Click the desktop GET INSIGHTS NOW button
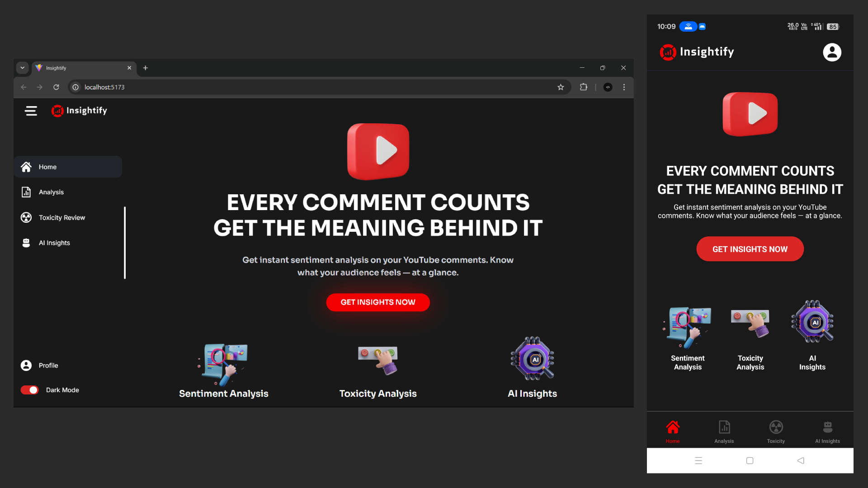Screen dimensions: 868x488 (378, 302)
